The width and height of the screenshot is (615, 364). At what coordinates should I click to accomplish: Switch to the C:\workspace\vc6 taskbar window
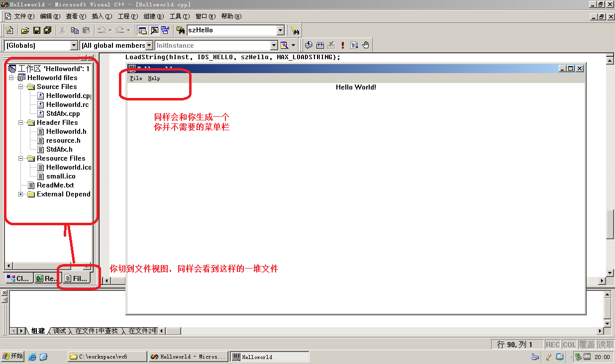107,357
